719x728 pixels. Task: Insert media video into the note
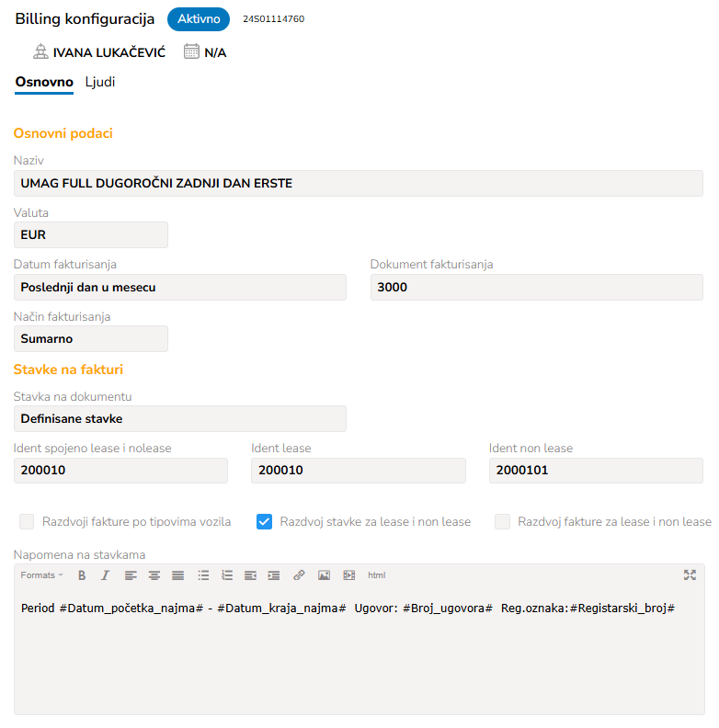pos(348,575)
